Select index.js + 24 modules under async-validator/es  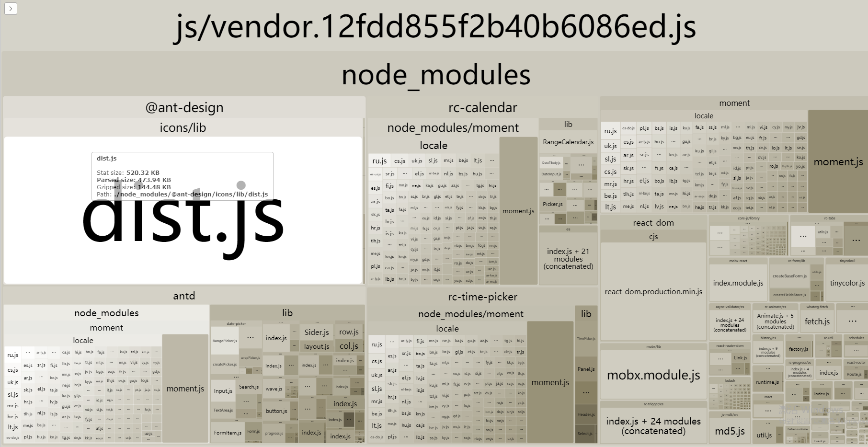click(730, 324)
